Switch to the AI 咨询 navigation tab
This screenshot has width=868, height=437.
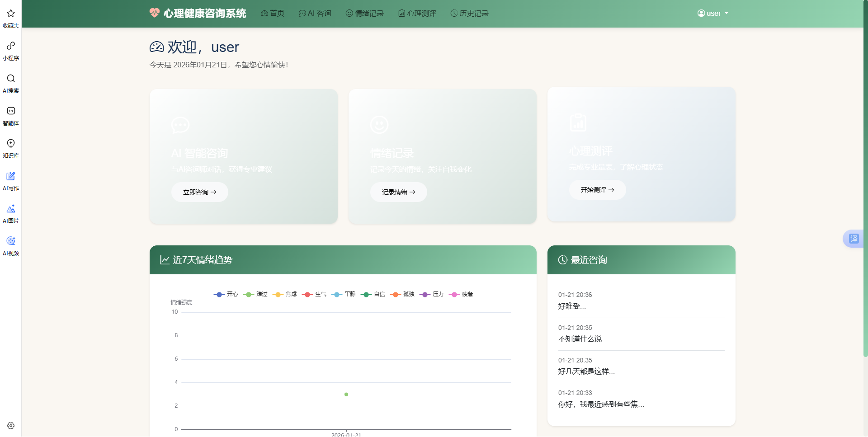[x=315, y=13]
